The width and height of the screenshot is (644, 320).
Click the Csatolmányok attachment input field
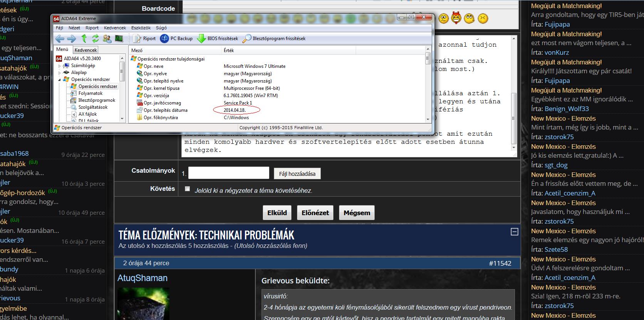coord(228,173)
